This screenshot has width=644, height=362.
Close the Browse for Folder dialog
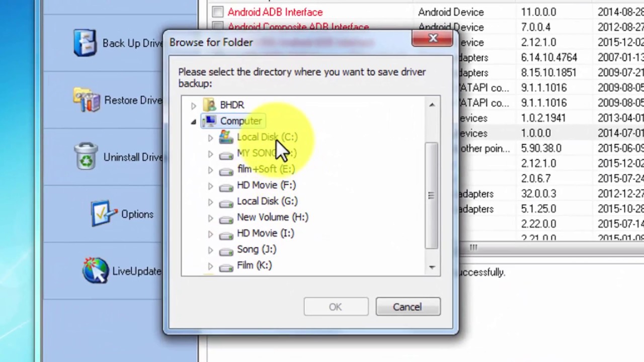(432, 38)
